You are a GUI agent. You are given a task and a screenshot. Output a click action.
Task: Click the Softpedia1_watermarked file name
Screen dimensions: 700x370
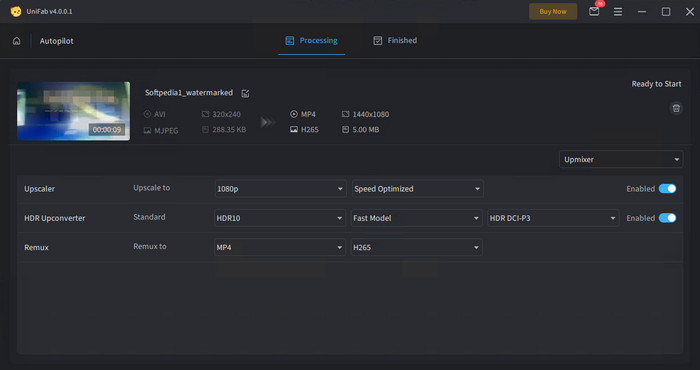tap(189, 93)
